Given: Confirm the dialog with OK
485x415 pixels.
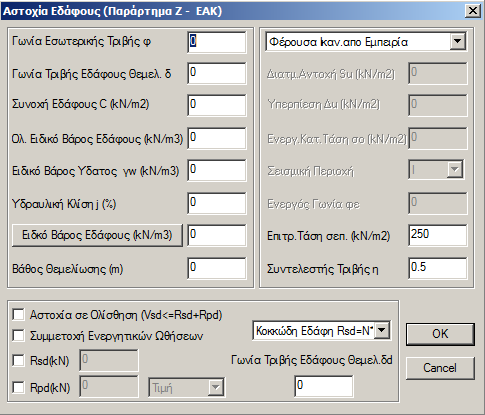Looking at the screenshot, I should (440, 334).
